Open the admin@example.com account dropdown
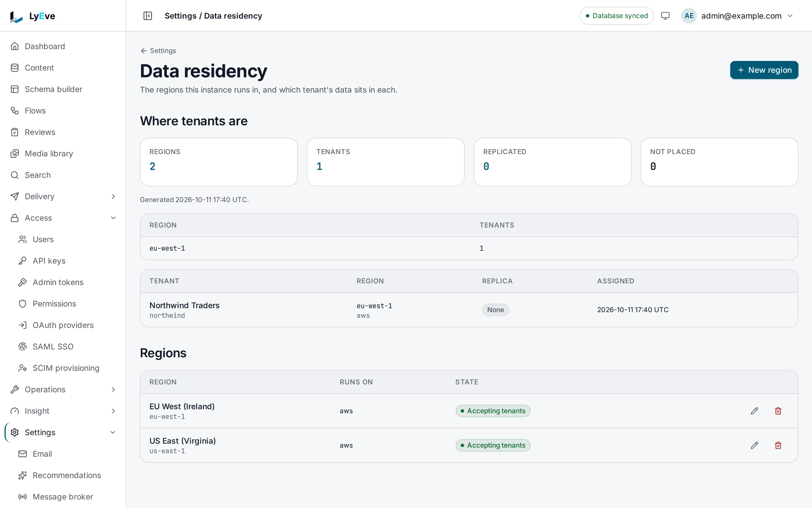The width and height of the screenshot is (812, 508). click(738, 16)
